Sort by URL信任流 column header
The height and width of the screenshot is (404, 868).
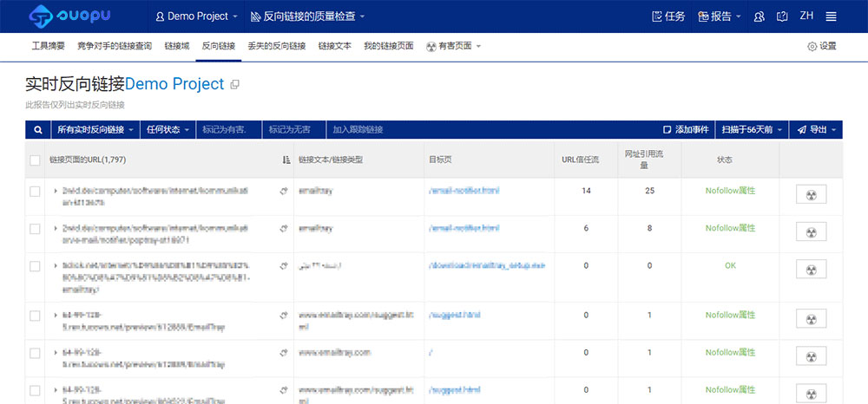[x=580, y=160]
